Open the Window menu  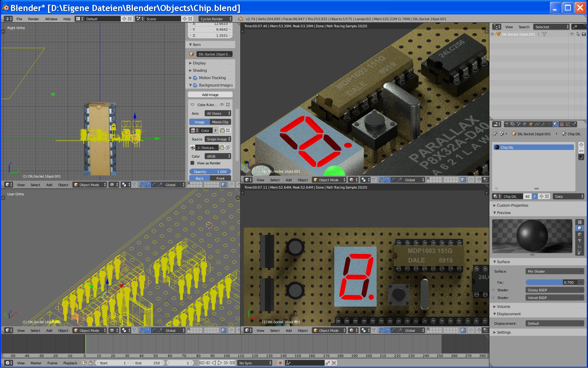point(51,19)
